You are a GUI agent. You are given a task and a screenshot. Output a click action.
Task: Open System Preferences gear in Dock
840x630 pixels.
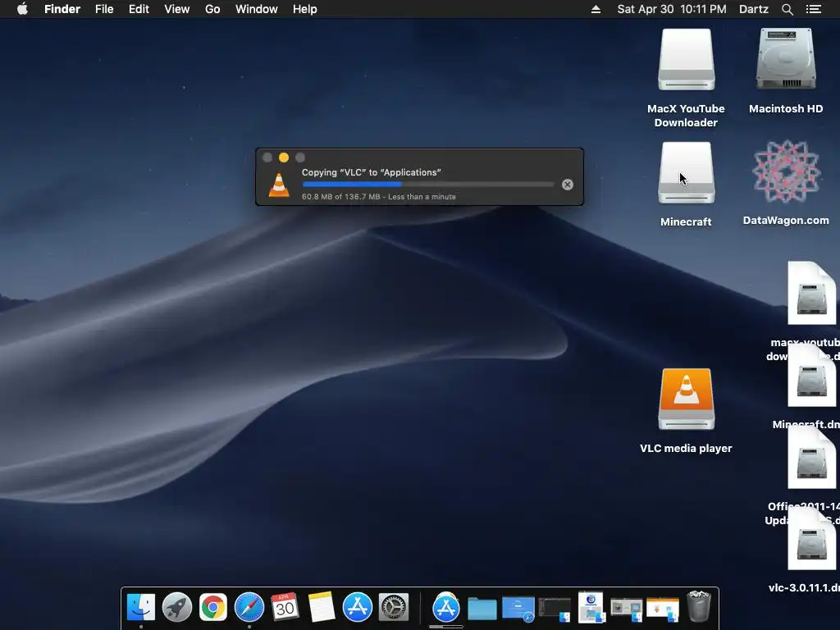click(x=394, y=607)
